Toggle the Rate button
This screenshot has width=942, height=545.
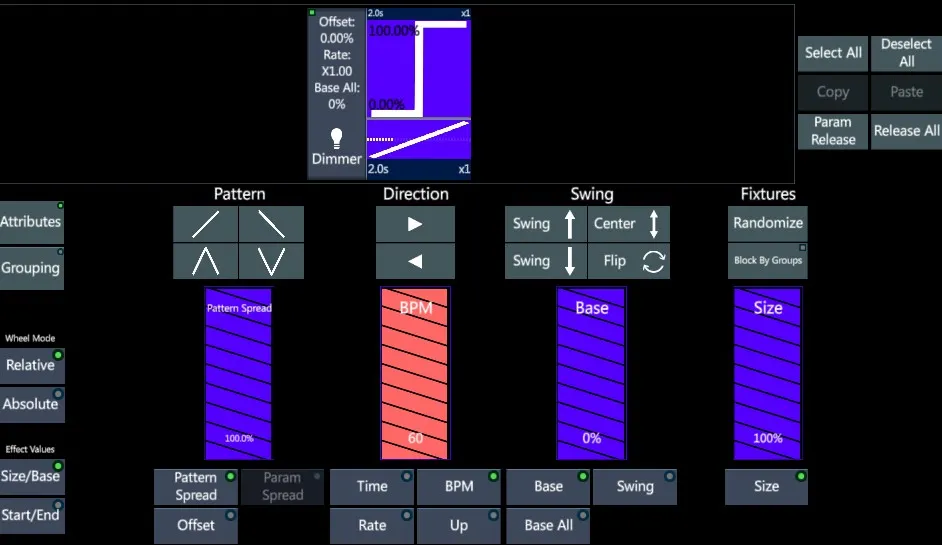click(x=372, y=526)
